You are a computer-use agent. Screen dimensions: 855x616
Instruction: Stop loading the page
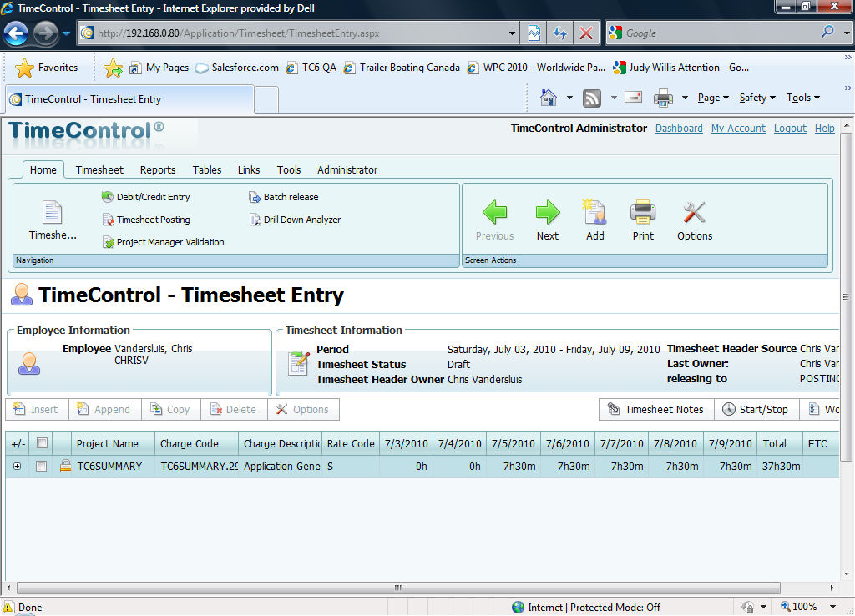(586, 33)
